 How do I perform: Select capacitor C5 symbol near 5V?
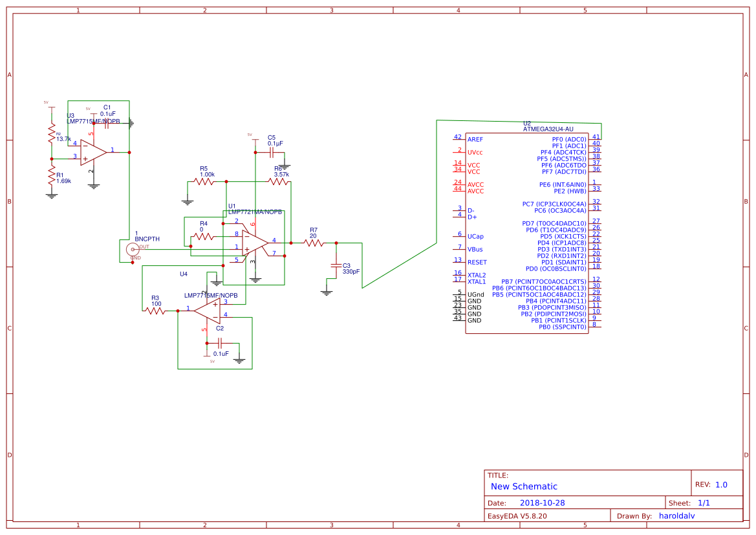272,153
